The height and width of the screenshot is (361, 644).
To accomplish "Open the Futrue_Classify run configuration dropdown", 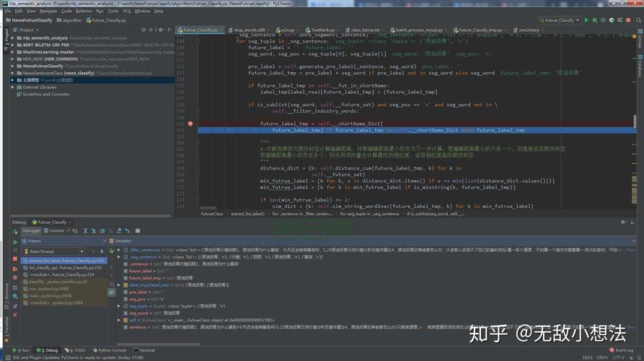I will pos(560,20).
